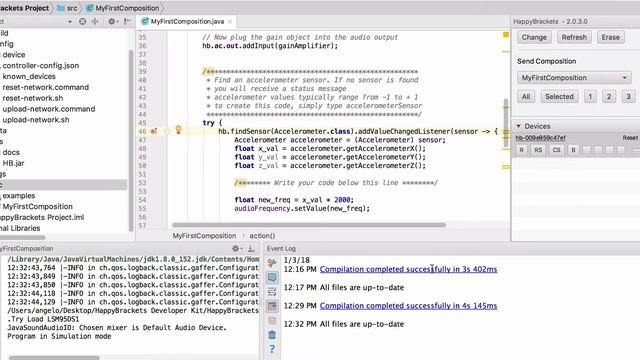This screenshot has width=640, height=360.
Task: Select MyFirstComposition in project tree
Action: pyautogui.click(x=37, y=207)
